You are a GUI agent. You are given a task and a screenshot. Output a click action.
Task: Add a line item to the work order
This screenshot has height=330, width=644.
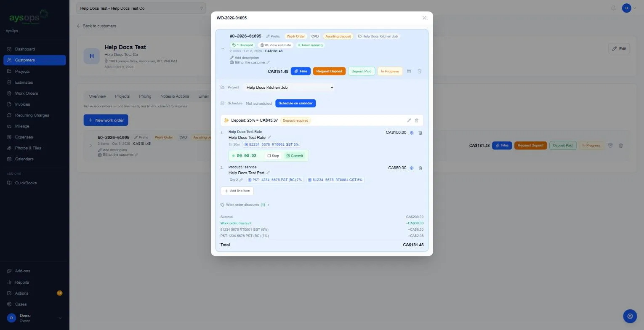(x=237, y=191)
